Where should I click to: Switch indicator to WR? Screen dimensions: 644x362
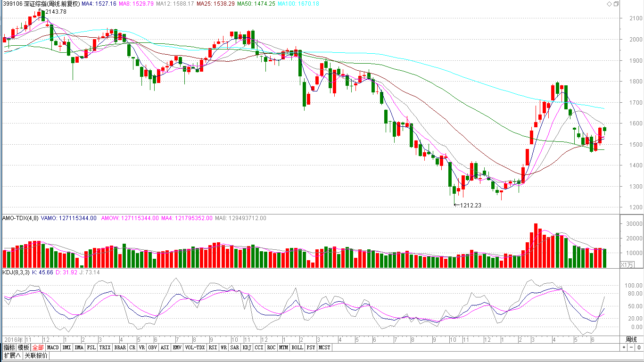(x=224, y=347)
